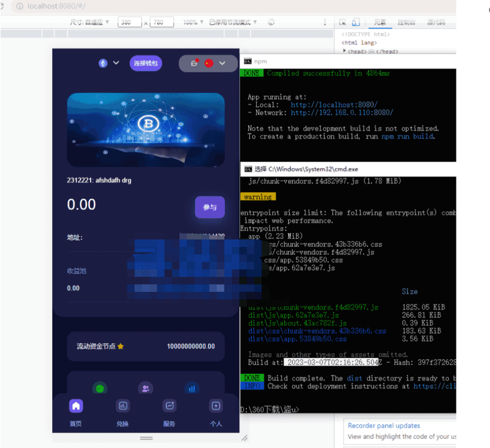Click the 连接钱包 connect wallet button
Viewport: 490px width, 448px height.
point(146,63)
